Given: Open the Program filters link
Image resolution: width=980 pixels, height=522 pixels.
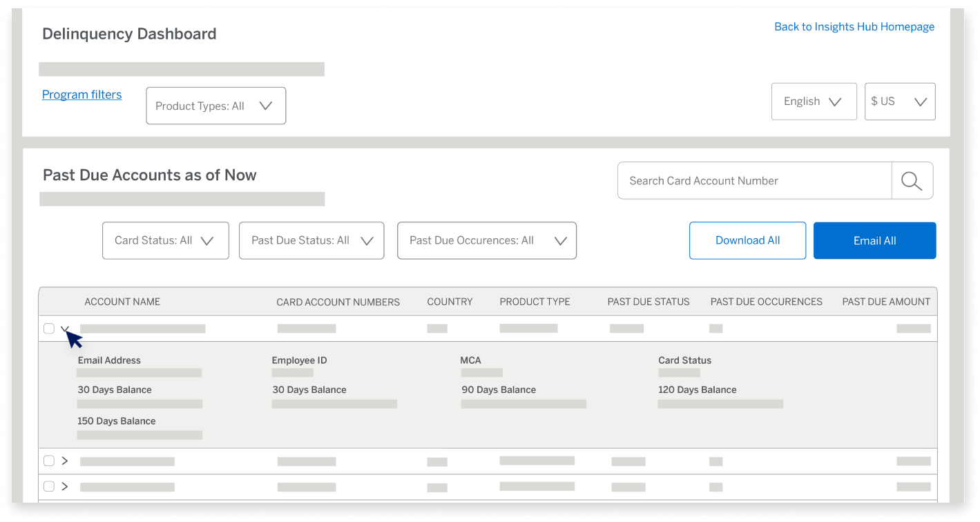Looking at the screenshot, I should (81, 95).
